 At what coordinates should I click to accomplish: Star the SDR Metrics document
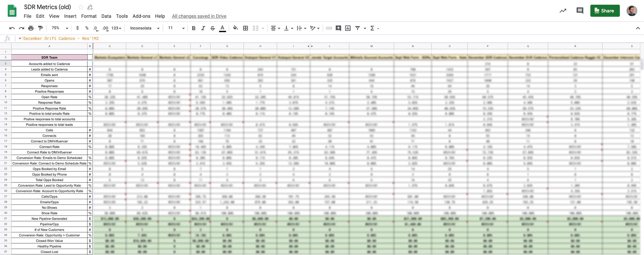[81, 7]
